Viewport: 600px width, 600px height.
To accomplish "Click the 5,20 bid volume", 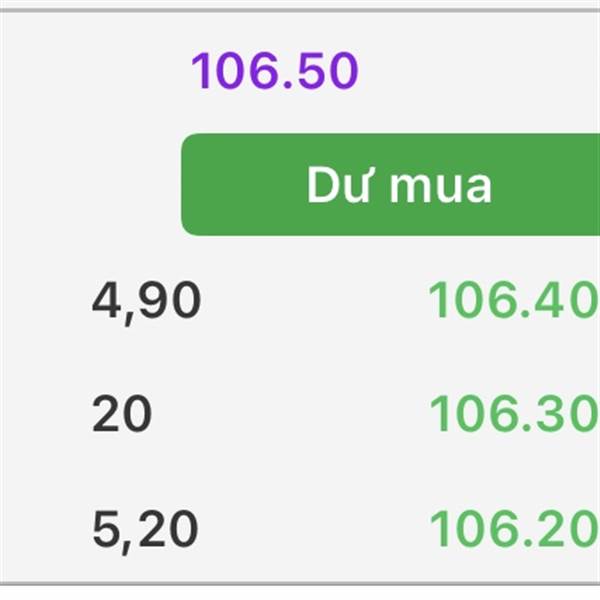I will 146,529.
